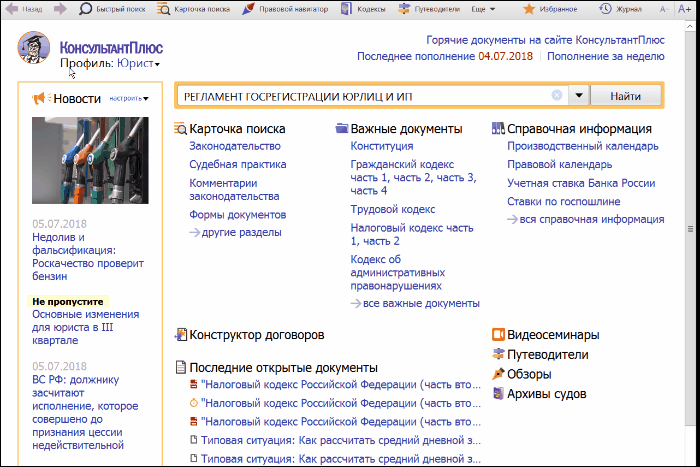Viewport: 700px width, 467px height.
Task: Open Карточка поиска in the toolbar
Action: (x=194, y=9)
